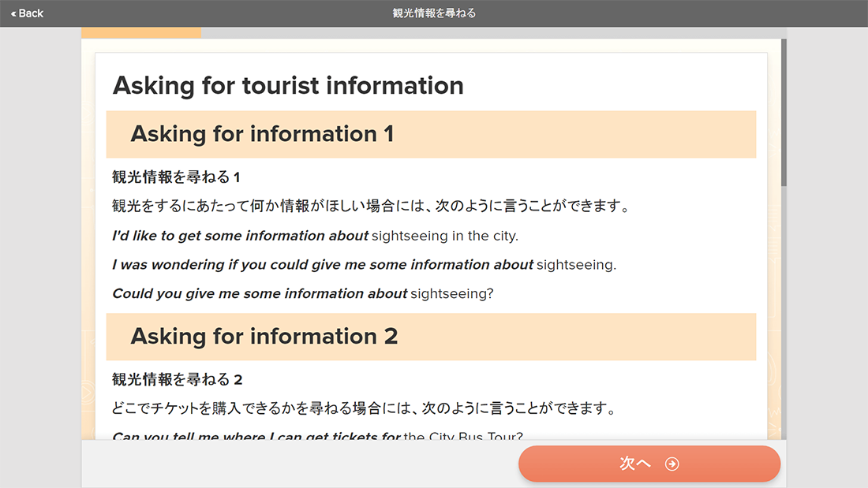
Task: Click the 観光情報を尋ねる 1 subheading
Action: coord(176,177)
